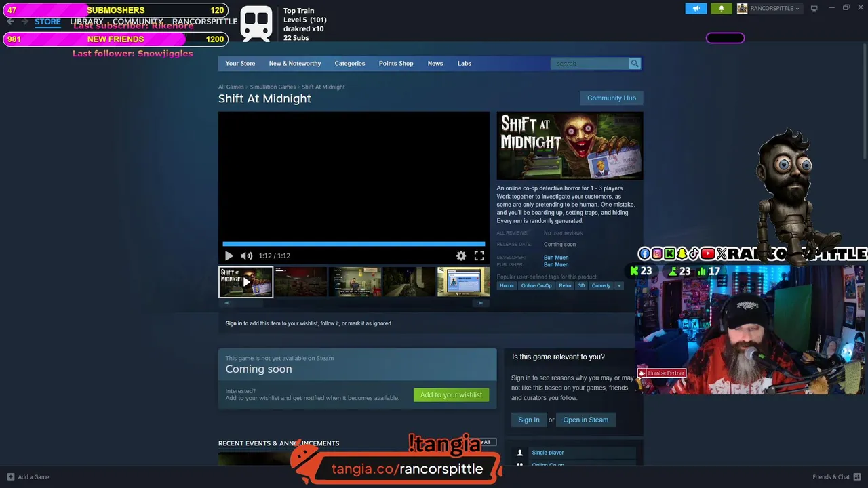This screenshot has height=488, width=868.
Task: Toggle fullscreen on the trailer
Action: (479, 256)
